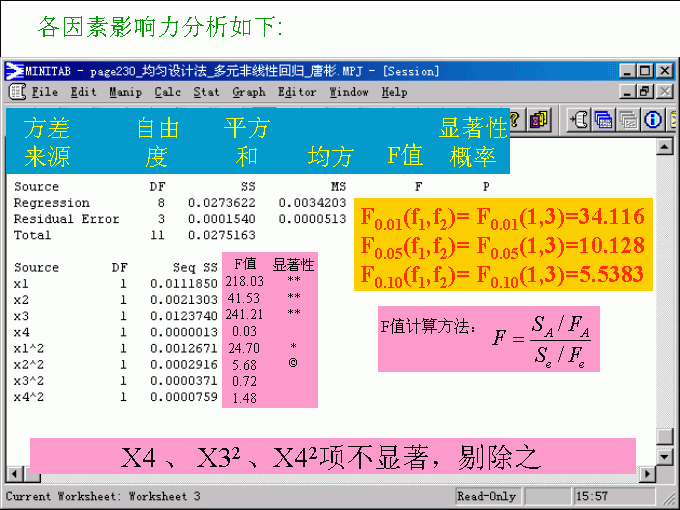Show the Session window via toolbar icon
Screen dimensions: 680x510
pos(579,120)
